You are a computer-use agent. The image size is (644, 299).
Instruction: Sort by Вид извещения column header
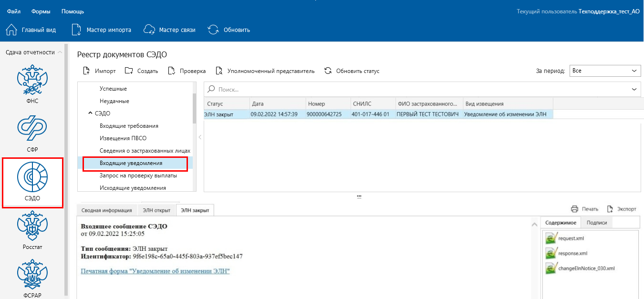pos(508,103)
